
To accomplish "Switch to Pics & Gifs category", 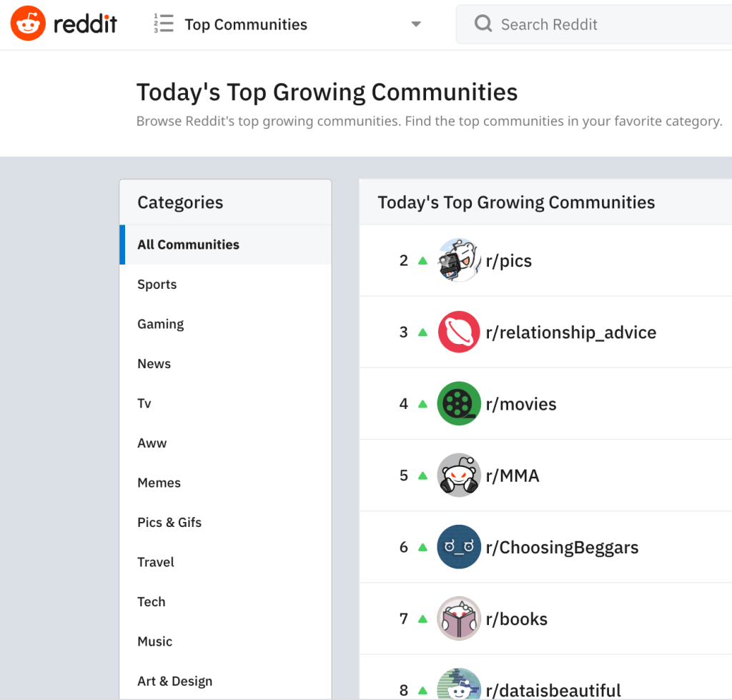I will click(x=169, y=523).
